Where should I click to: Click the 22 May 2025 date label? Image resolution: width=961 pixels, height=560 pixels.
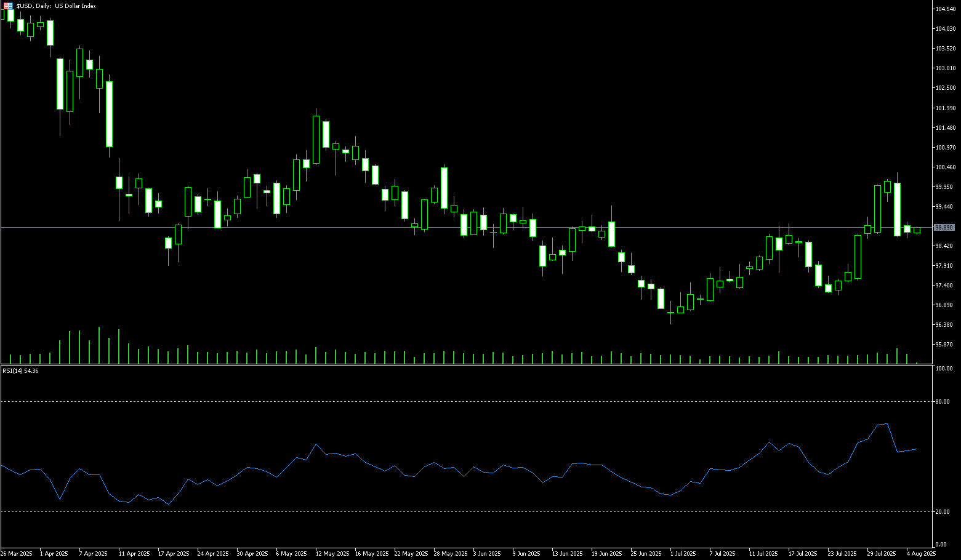pyautogui.click(x=411, y=554)
